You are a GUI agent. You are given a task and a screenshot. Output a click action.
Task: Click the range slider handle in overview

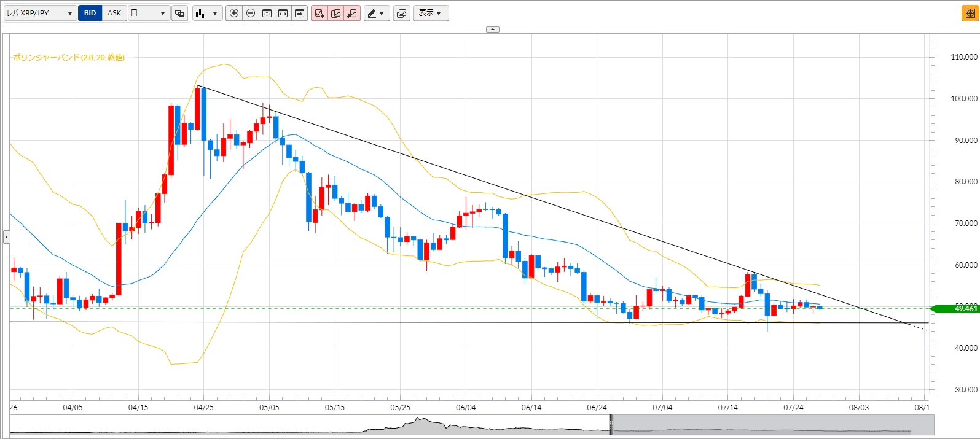[x=611, y=425]
